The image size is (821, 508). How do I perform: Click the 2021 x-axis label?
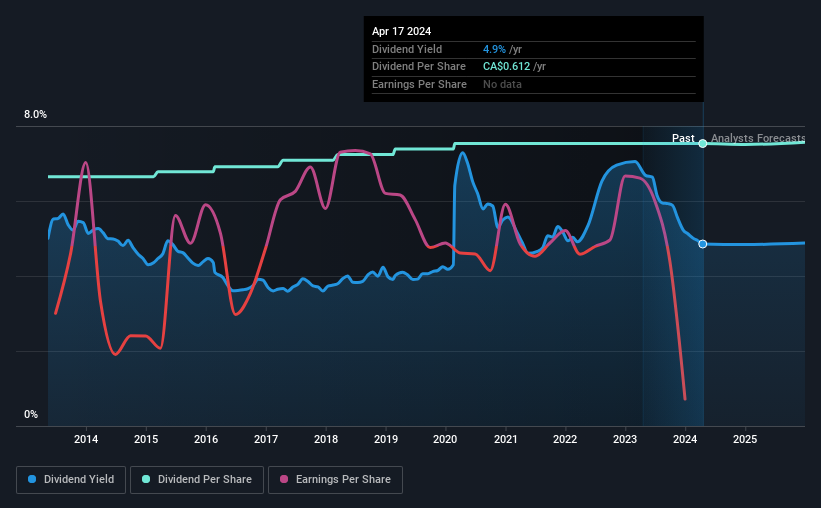(506, 439)
